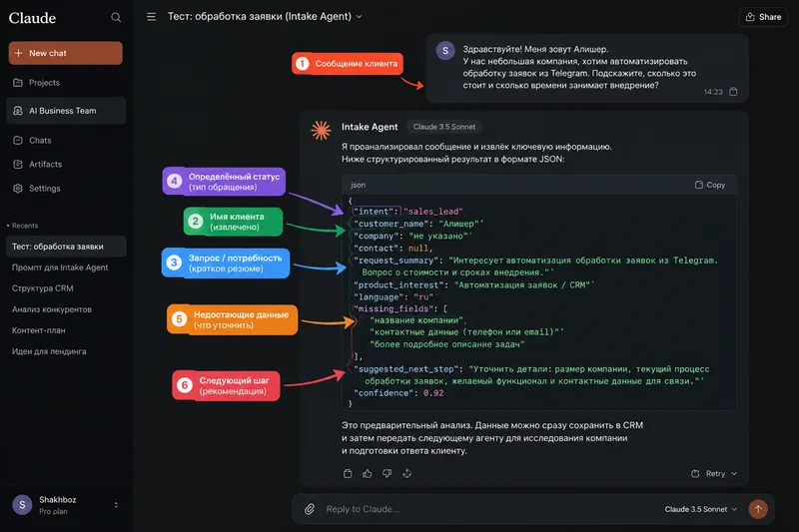Click the "suggested_next_step" key in JSON
799x532 pixels.
pos(407,369)
